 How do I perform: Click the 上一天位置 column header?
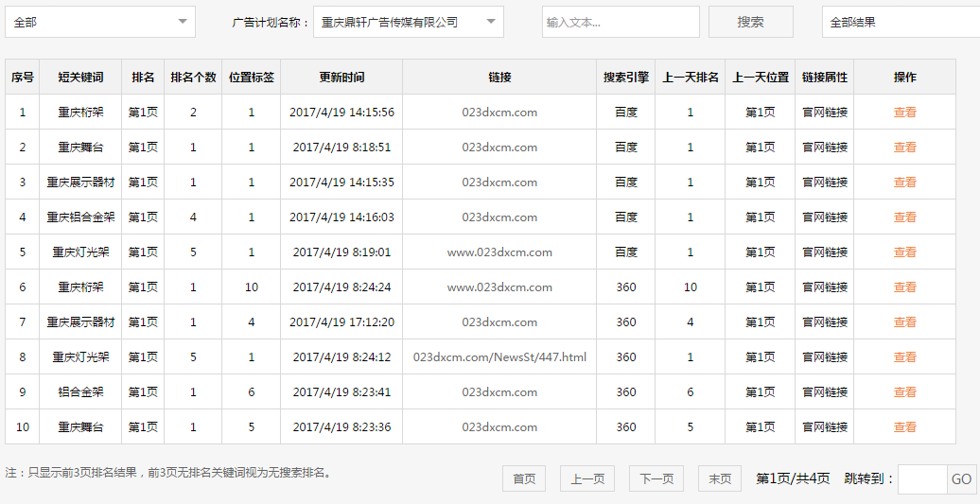click(x=760, y=77)
